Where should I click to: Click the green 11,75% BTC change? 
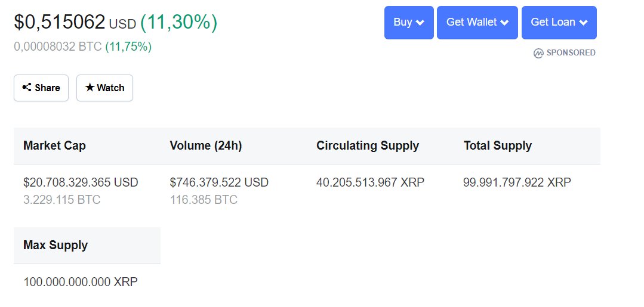(x=128, y=46)
